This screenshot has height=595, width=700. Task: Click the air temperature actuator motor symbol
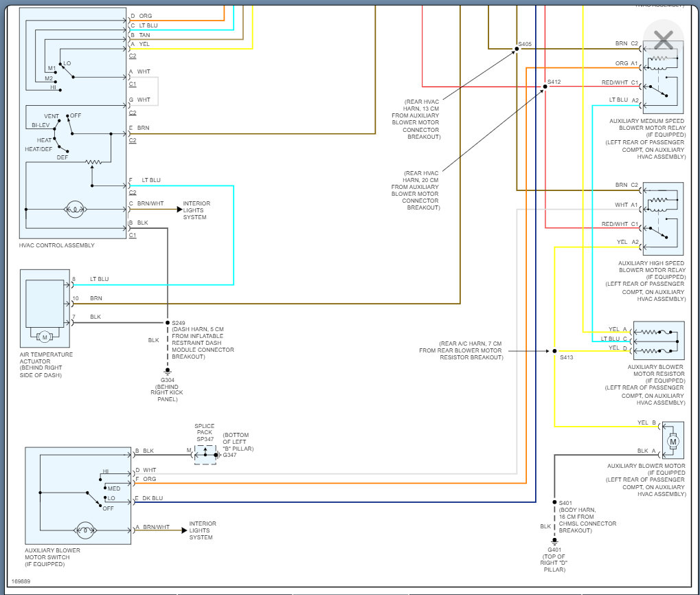coord(45,337)
